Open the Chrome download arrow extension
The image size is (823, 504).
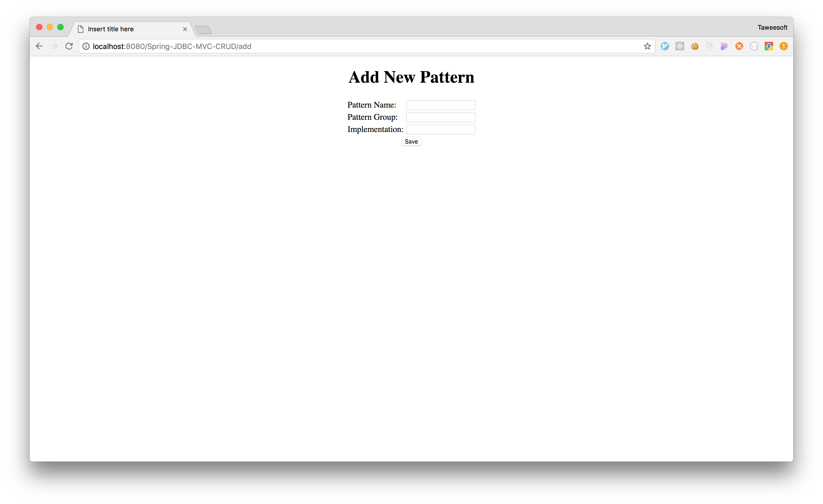click(x=769, y=46)
